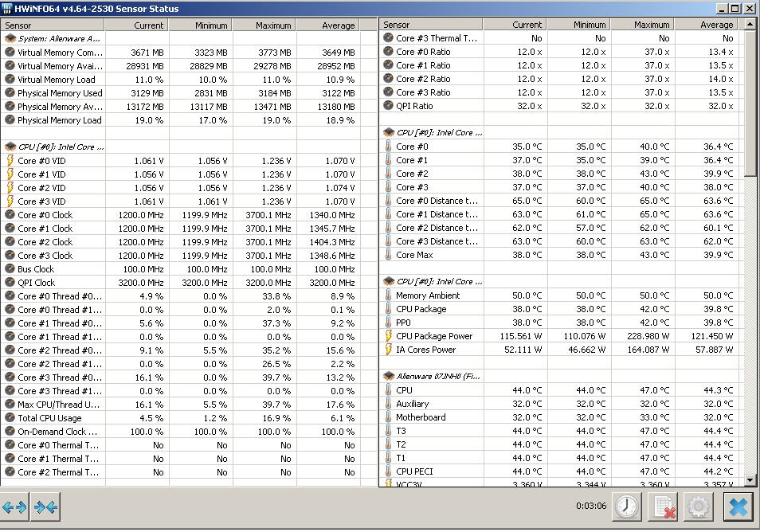Open sensor settings with the gear icon

699,507
